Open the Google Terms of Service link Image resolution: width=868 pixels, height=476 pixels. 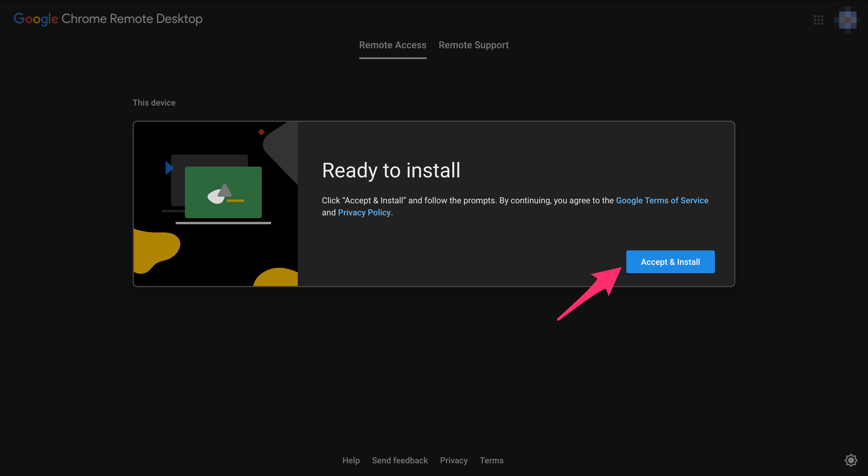click(x=662, y=200)
